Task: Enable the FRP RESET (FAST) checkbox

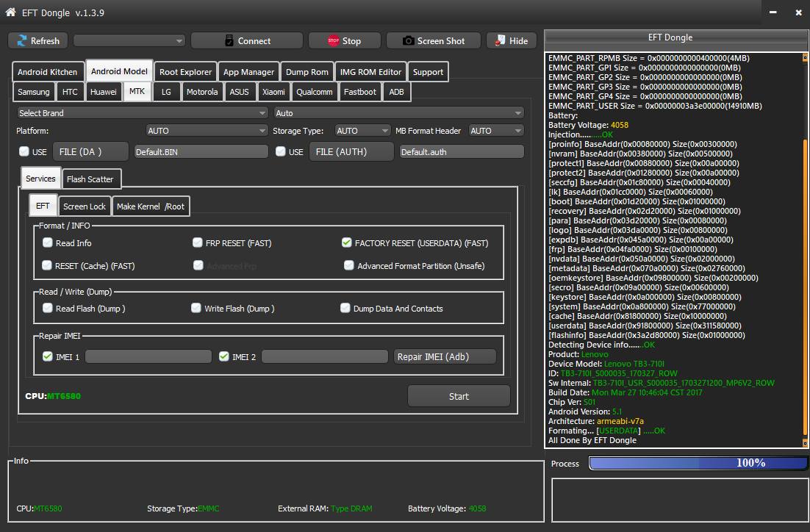Action: pos(198,242)
